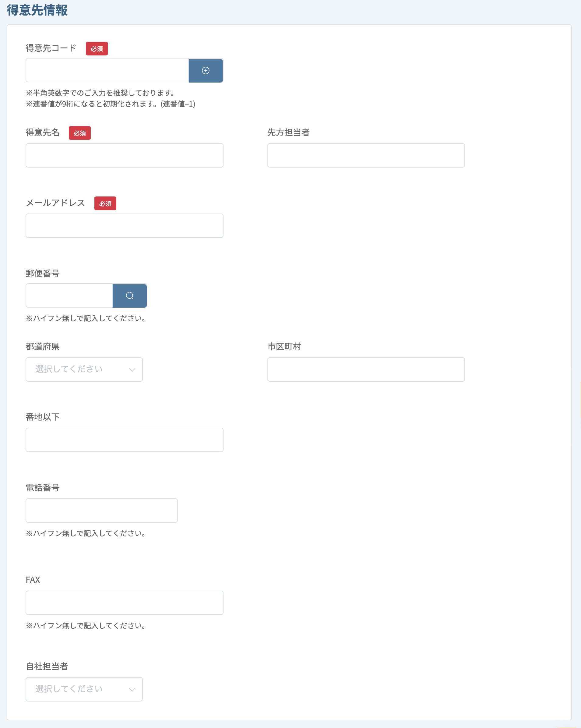Click the 得意先コード text field
The width and height of the screenshot is (581, 728).
107,70
